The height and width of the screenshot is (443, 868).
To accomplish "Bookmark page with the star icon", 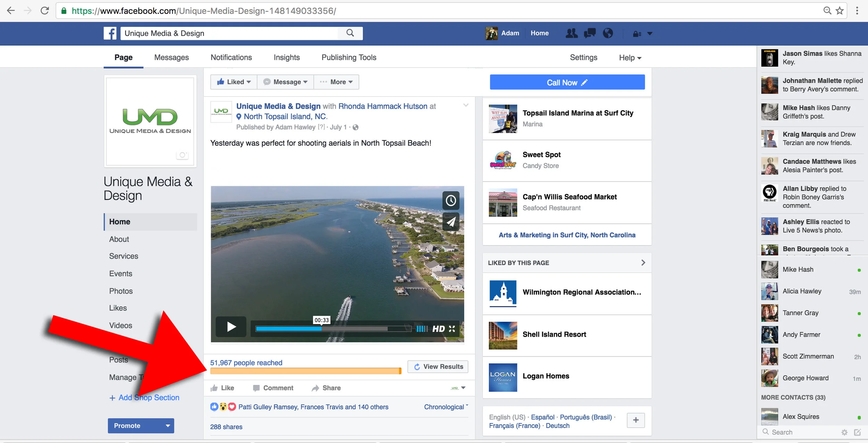I will [840, 11].
